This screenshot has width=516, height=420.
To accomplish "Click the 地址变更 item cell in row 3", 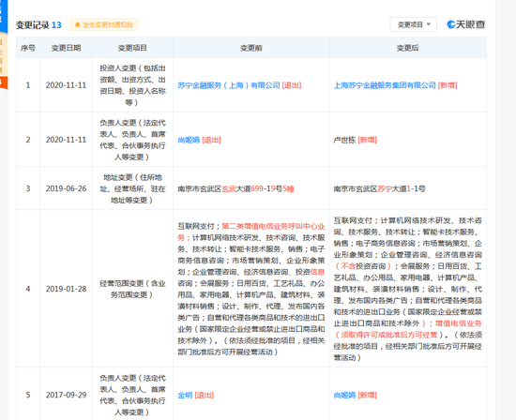I will (x=132, y=188).
